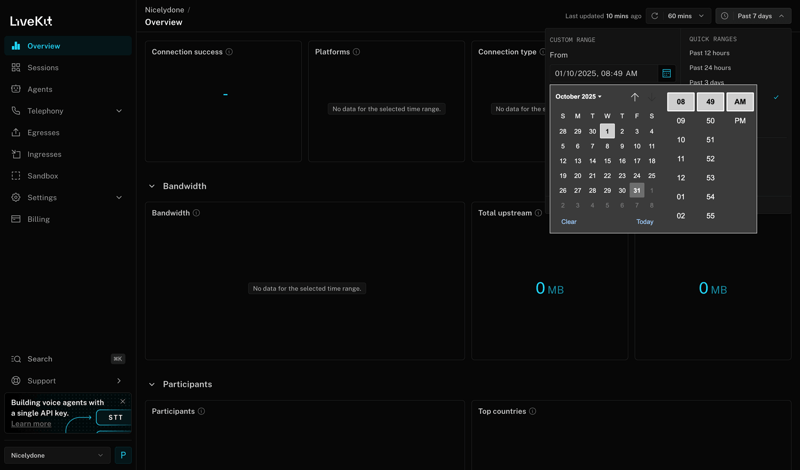Image resolution: width=800 pixels, height=470 pixels.
Task: Click the info icon next to Top countries
Action: pos(533,411)
